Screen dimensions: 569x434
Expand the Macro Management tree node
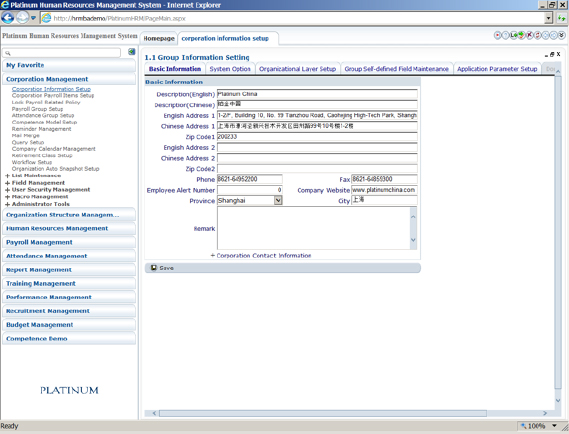[7, 197]
